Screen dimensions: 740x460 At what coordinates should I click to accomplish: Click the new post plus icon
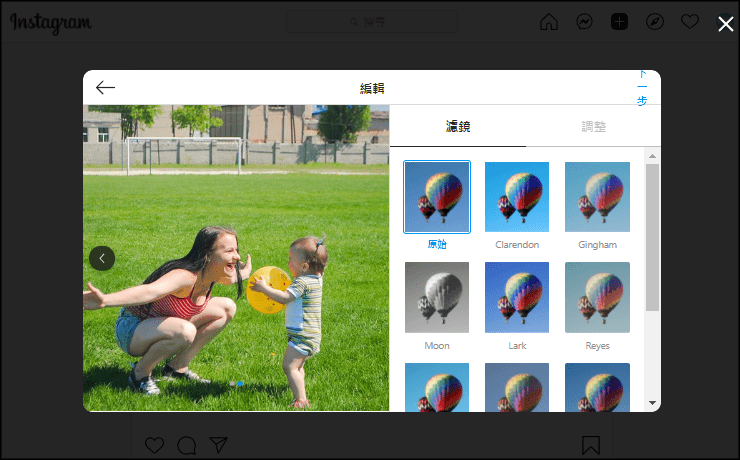point(619,22)
